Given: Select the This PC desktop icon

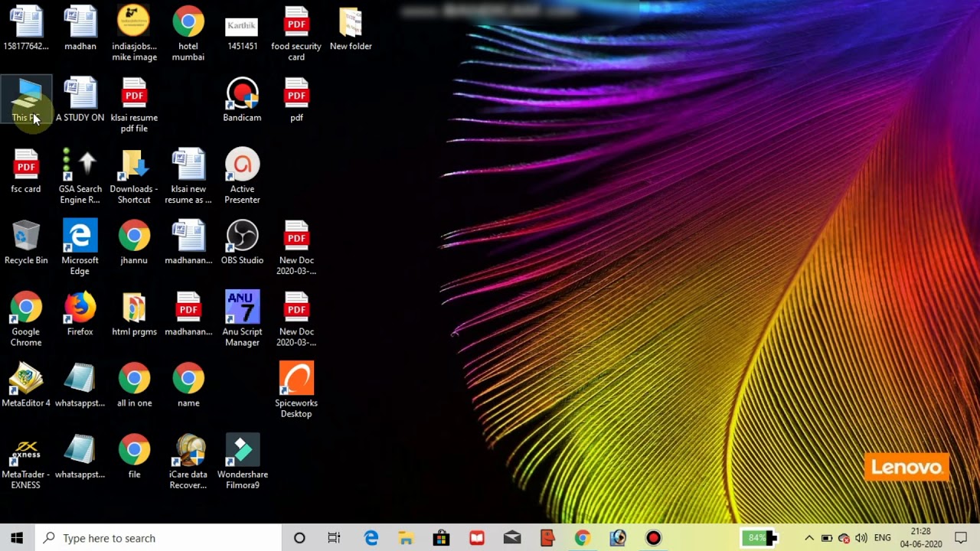Looking at the screenshot, I should point(26,99).
